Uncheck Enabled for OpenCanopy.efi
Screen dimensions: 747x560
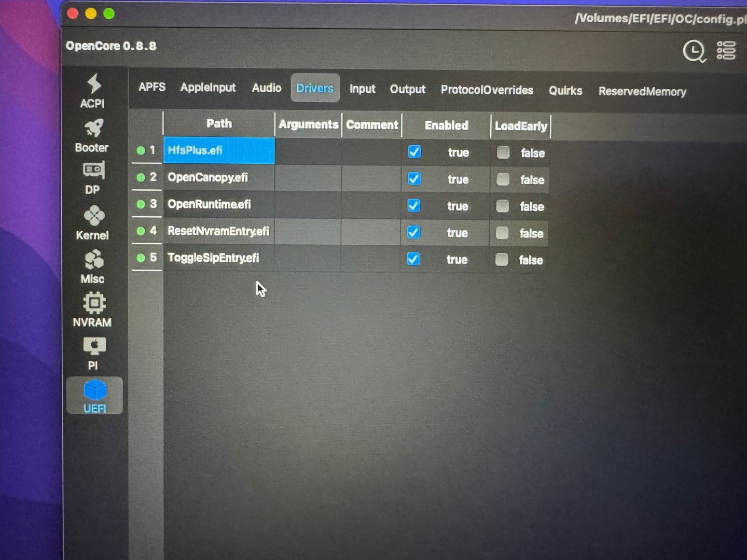click(414, 179)
